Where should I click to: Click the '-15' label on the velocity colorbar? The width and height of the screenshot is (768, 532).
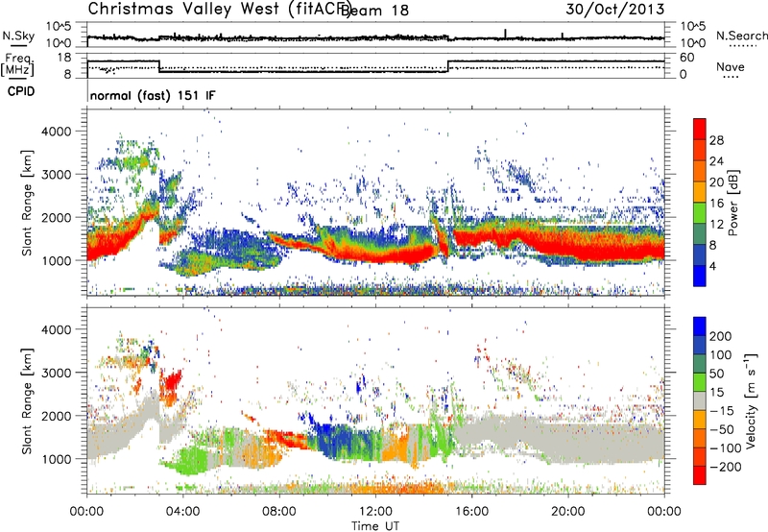[722, 411]
